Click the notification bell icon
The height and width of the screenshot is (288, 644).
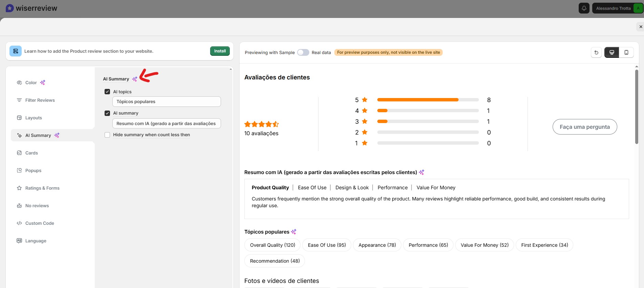[x=584, y=8]
